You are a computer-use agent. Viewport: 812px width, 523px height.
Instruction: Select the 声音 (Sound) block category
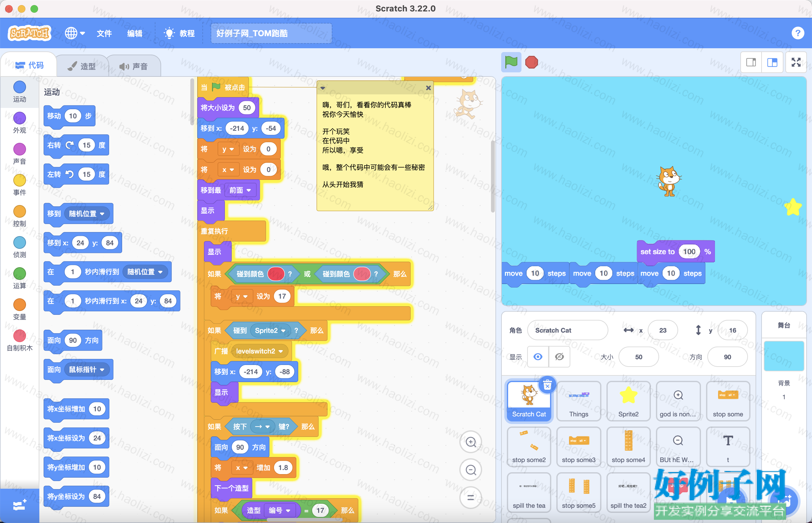[x=19, y=154]
